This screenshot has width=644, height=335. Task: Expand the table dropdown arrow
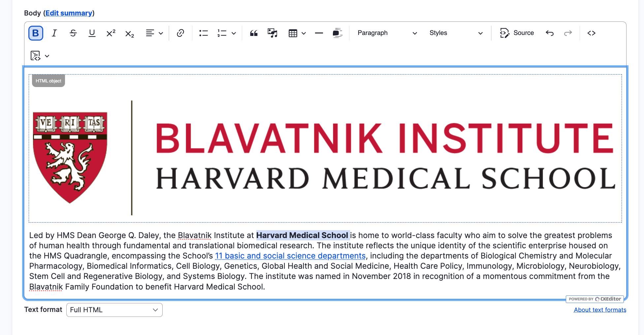[304, 33]
